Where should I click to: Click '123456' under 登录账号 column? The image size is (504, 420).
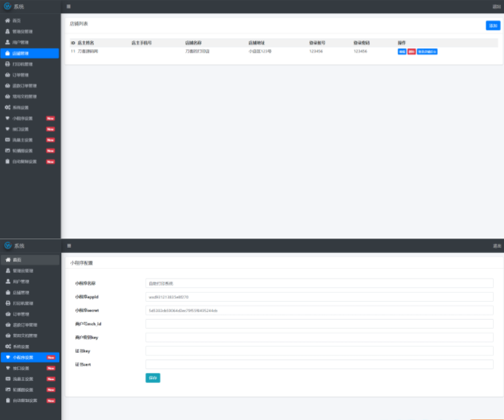point(316,51)
